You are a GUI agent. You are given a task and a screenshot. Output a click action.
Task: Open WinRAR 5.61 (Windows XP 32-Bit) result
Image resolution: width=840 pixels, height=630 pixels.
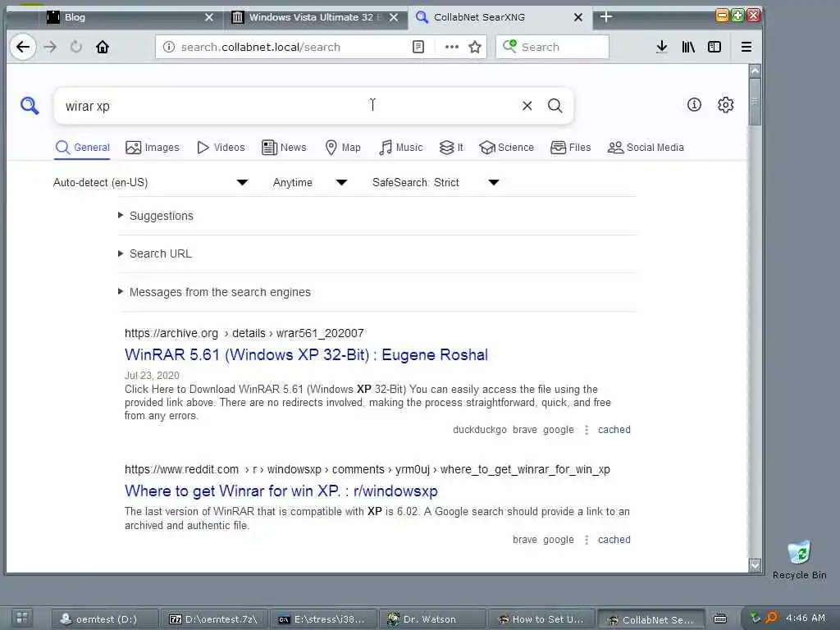pyautogui.click(x=306, y=354)
